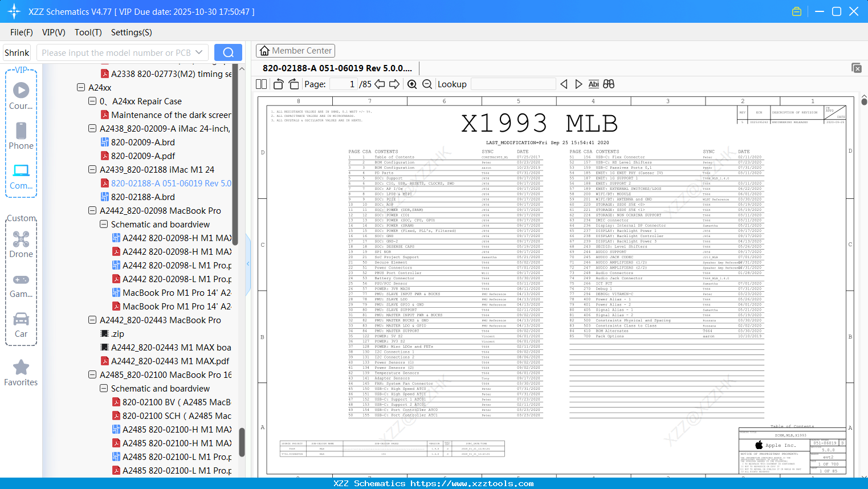
Task: Collapse the left panel with splitter arrow
Action: (248, 264)
